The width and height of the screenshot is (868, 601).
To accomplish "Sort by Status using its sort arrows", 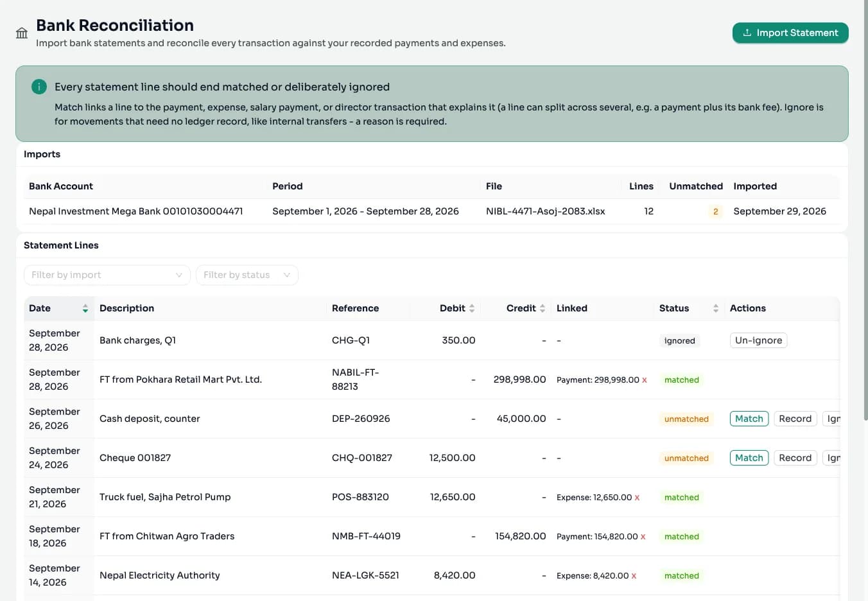I will pos(716,309).
